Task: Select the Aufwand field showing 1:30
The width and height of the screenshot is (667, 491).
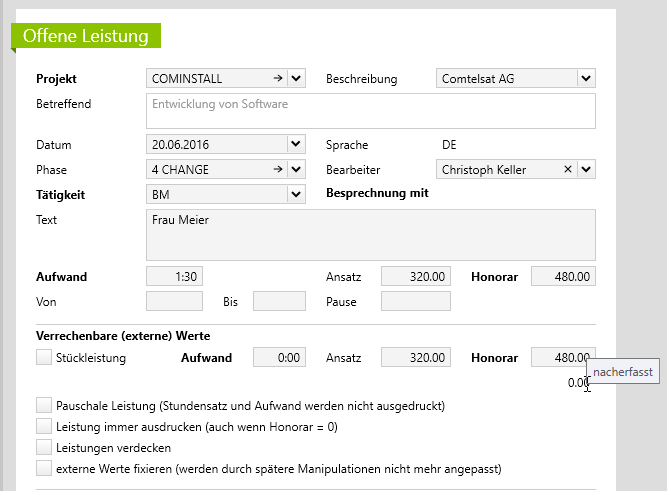Action: pos(175,276)
